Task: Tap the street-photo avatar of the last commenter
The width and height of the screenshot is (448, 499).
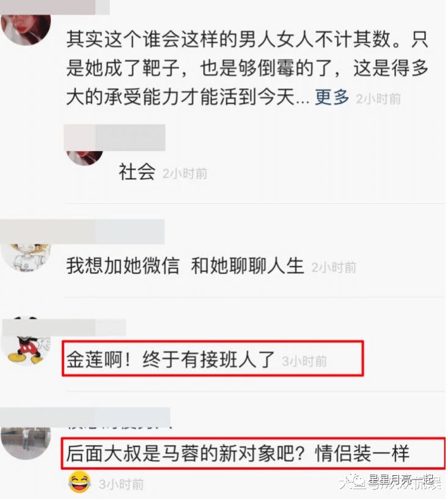Action: [x=26, y=443]
